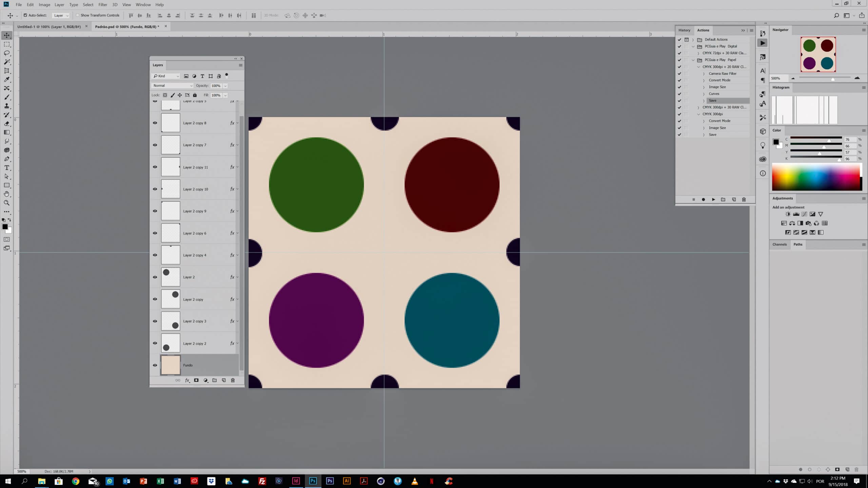This screenshot has height=488, width=868.
Task: Select the Horizontal Type tool
Action: (x=7, y=168)
